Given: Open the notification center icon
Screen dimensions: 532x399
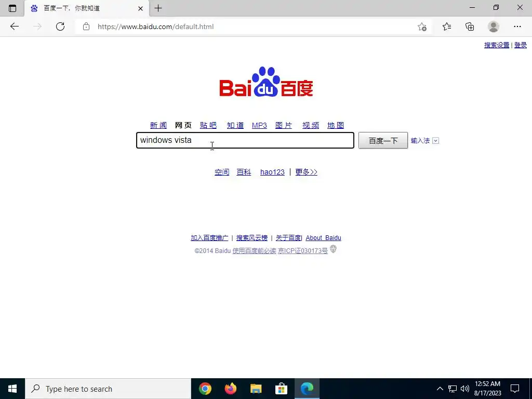Looking at the screenshot, I should pyautogui.click(x=515, y=389).
